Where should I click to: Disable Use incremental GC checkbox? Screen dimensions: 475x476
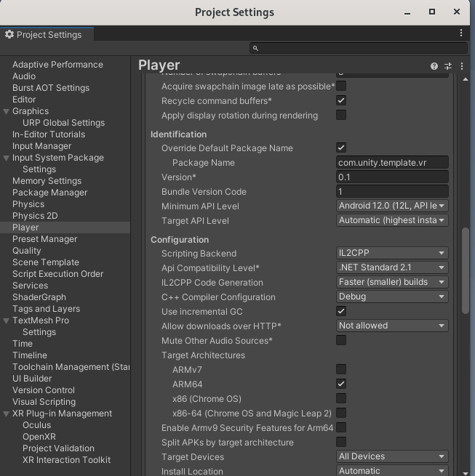coord(341,311)
